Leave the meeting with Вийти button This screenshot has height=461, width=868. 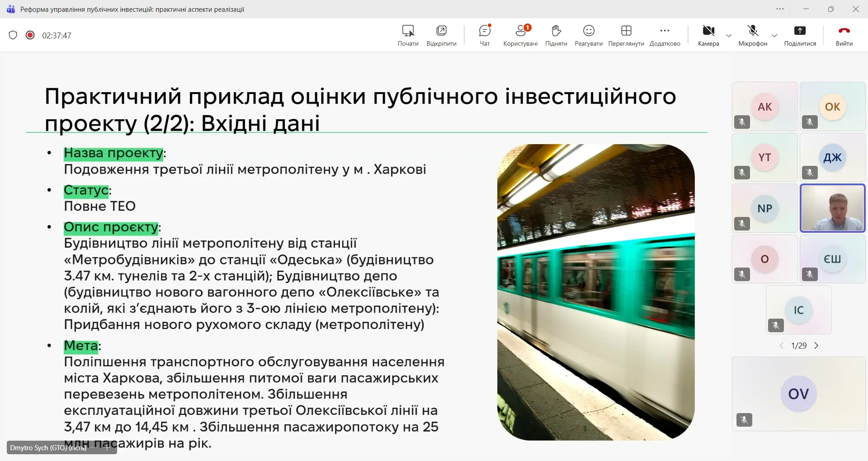844,31
